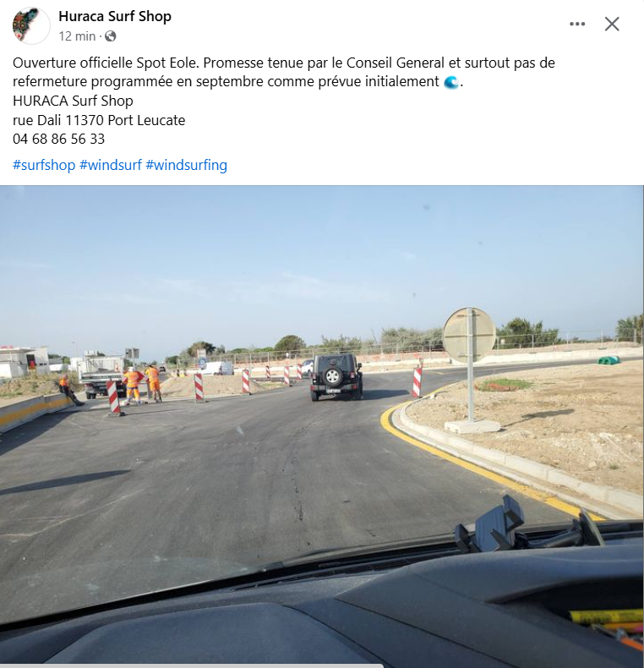The height and width of the screenshot is (668, 644).
Task: Open the #surfshop hashtag
Action: (x=44, y=165)
